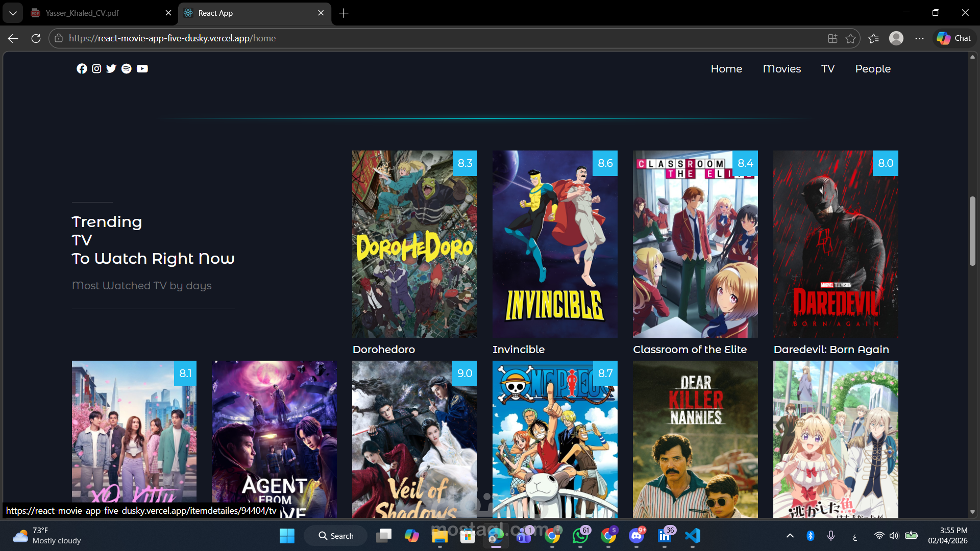
Task: Click the page vertical scrollbar thumb
Action: pos(972,231)
